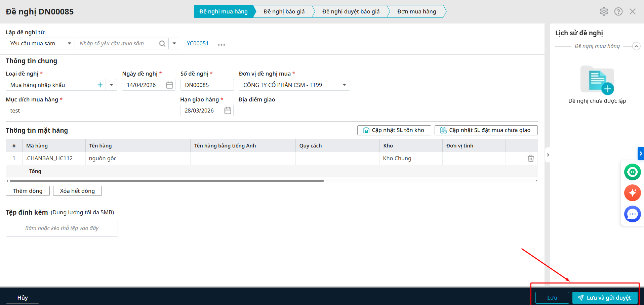This screenshot has height=305, width=644.
Task: Click the Số đề nghị input field
Action: tap(207, 85)
